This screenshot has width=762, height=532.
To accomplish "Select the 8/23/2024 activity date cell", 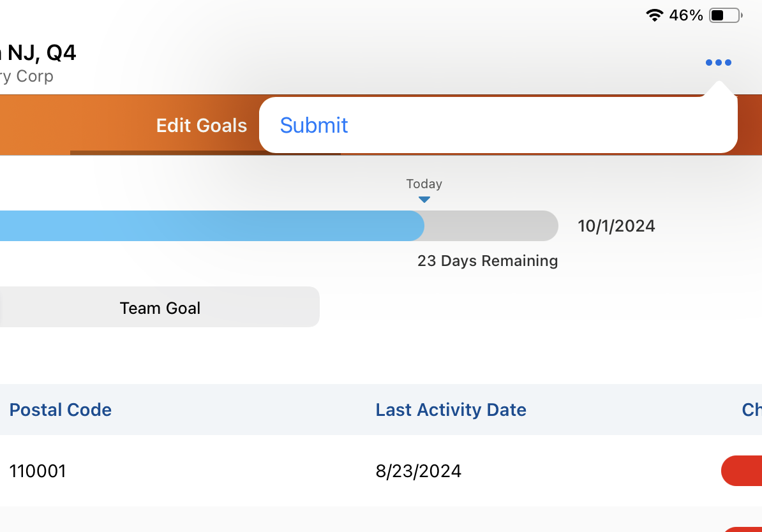I will pos(419,471).
